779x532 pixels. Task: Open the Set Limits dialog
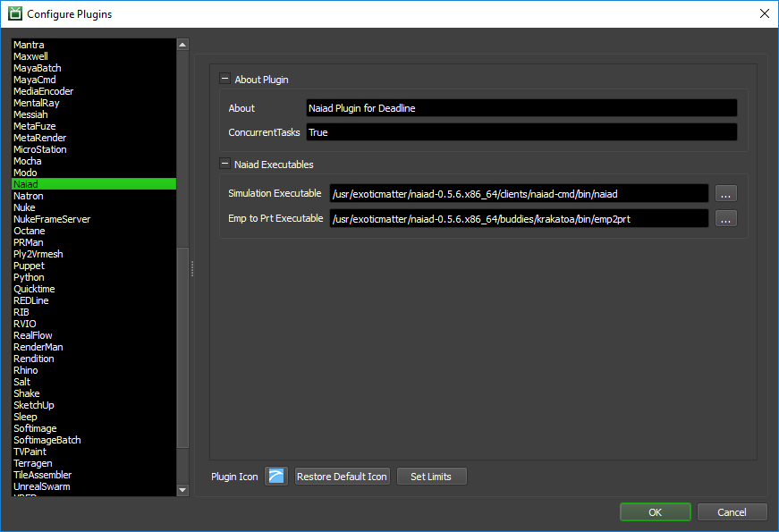tap(431, 476)
